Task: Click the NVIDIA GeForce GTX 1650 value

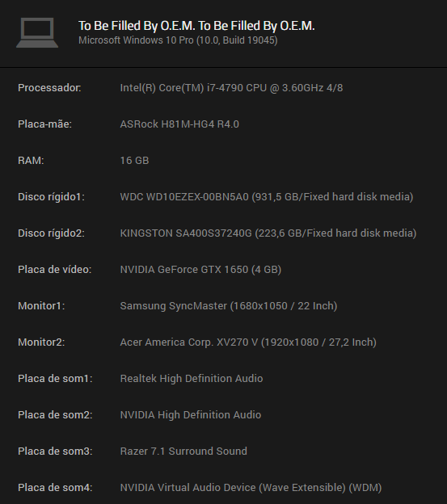Action: point(200,269)
